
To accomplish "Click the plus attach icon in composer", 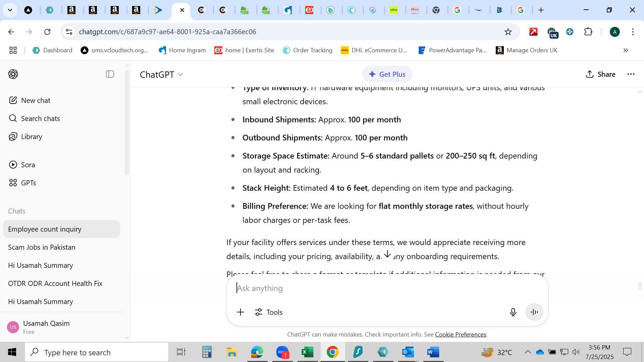I will pyautogui.click(x=240, y=312).
